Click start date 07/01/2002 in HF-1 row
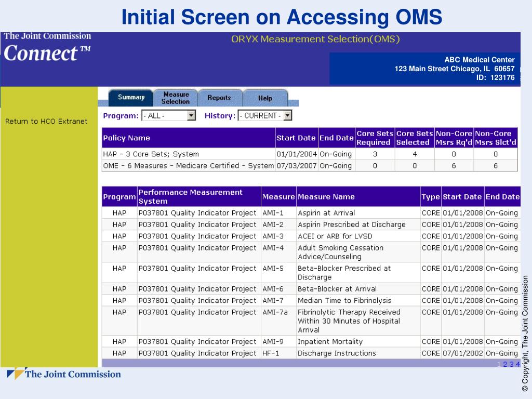Viewport: 532px width, 399px height. 462,353
